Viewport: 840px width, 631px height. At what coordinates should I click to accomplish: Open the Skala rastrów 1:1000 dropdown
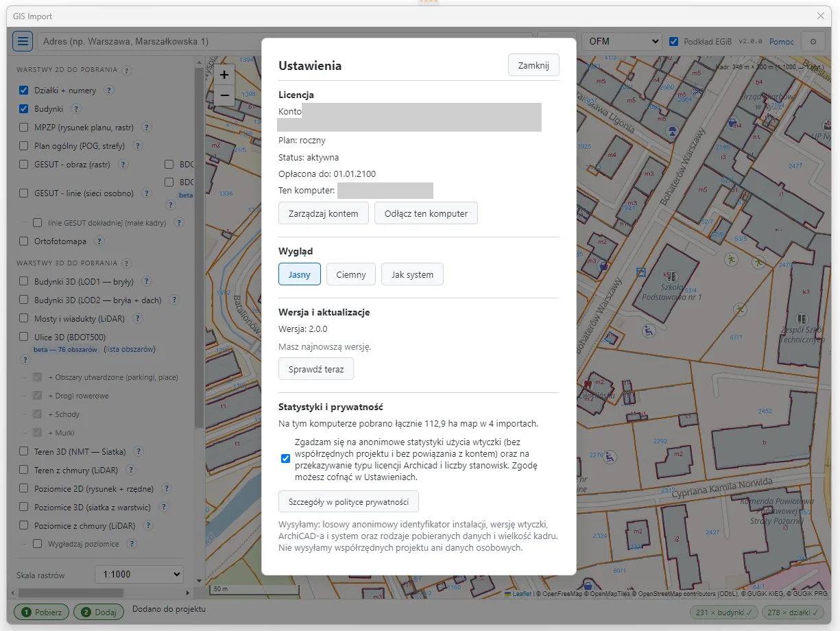click(x=139, y=574)
